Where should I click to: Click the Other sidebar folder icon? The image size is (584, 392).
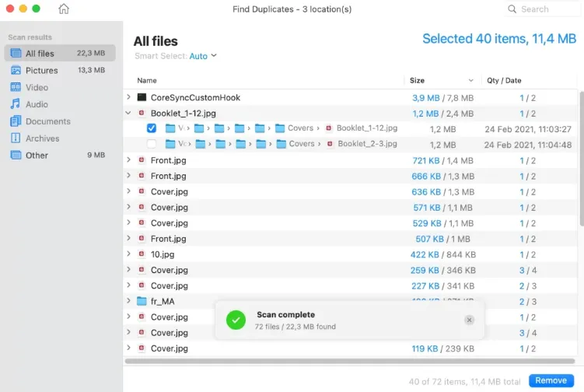click(x=16, y=155)
